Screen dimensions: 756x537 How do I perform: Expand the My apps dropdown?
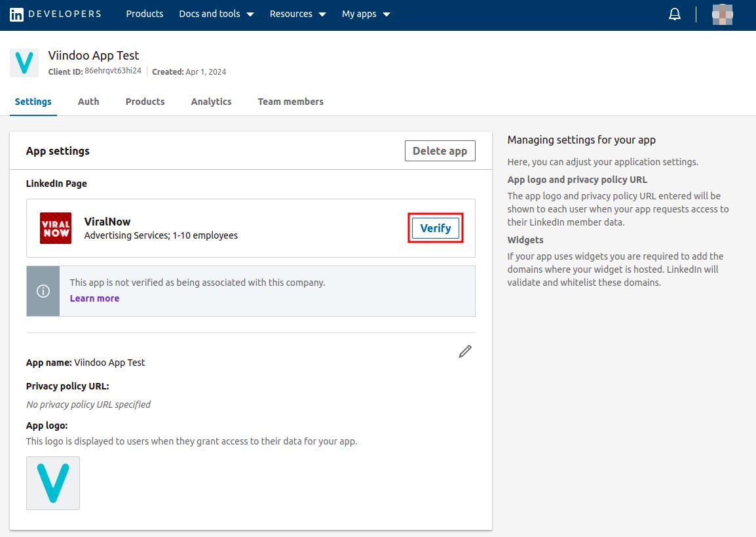coord(366,14)
